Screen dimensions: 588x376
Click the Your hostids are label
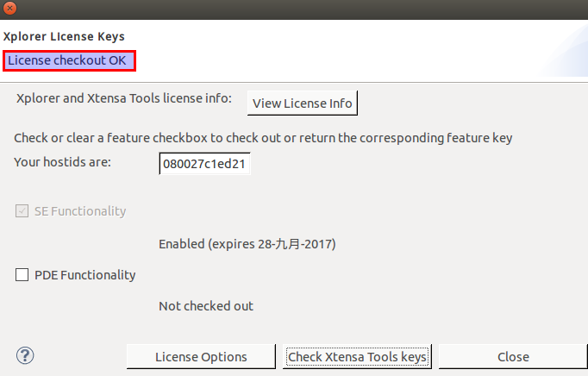(x=62, y=162)
